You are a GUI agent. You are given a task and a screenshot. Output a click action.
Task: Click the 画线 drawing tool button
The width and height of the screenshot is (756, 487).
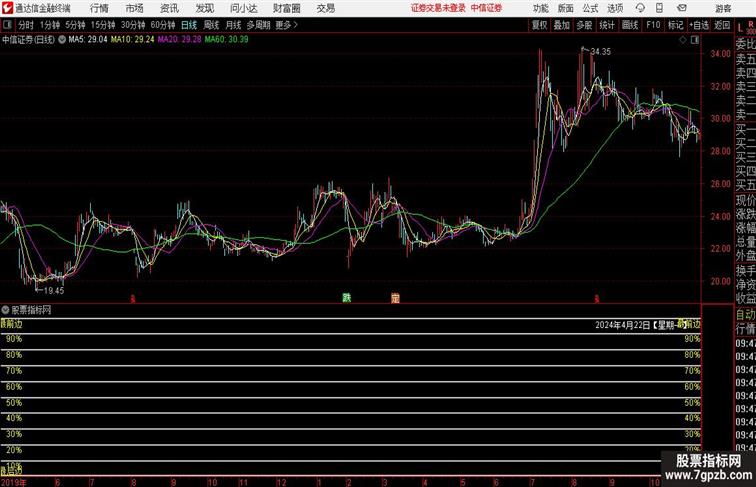pyautogui.click(x=630, y=25)
